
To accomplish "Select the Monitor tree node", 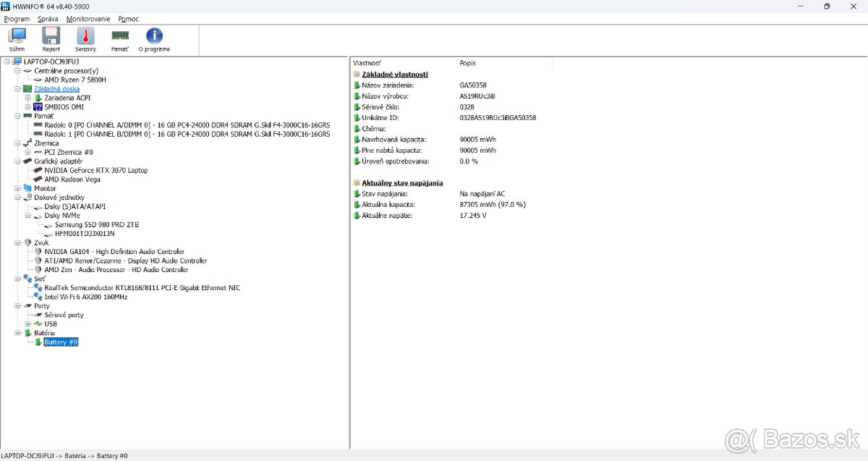I will pyautogui.click(x=45, y=188).
